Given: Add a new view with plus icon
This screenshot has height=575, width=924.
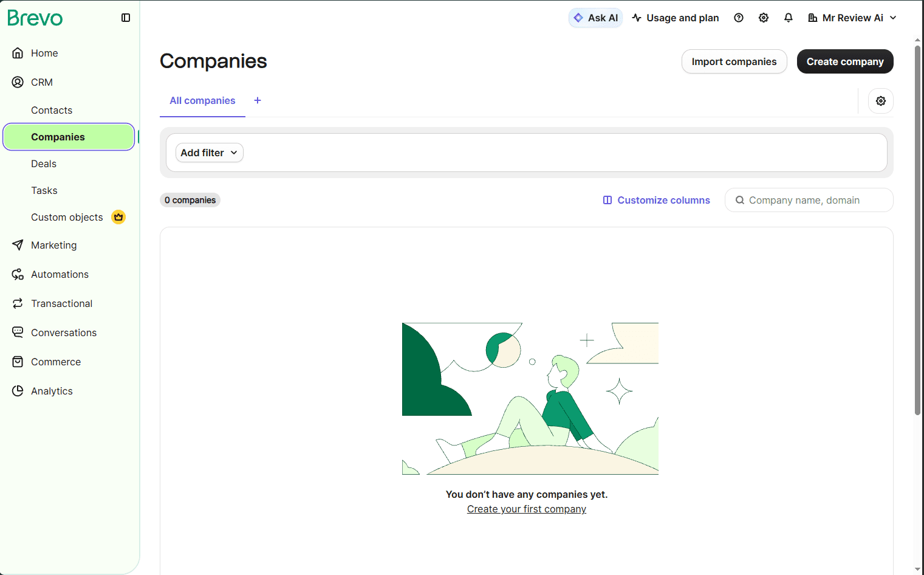Looking at the screenshot, I should 258,100.
